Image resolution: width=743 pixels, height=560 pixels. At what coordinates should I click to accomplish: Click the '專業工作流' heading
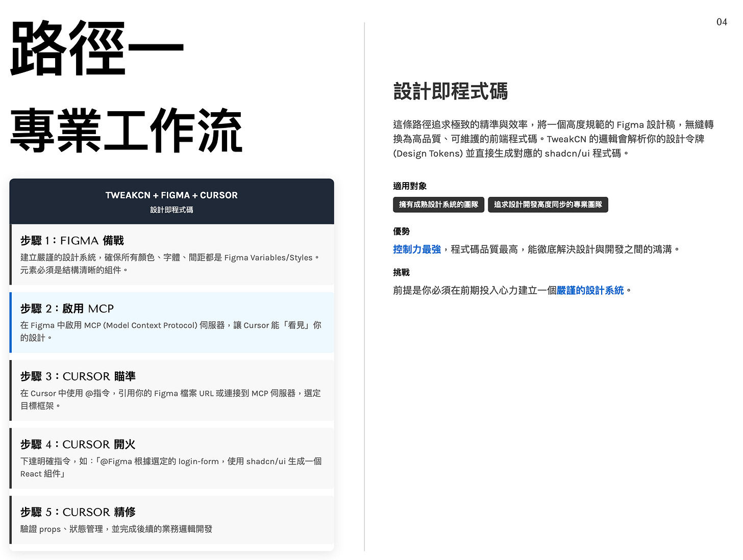[126, 131]
